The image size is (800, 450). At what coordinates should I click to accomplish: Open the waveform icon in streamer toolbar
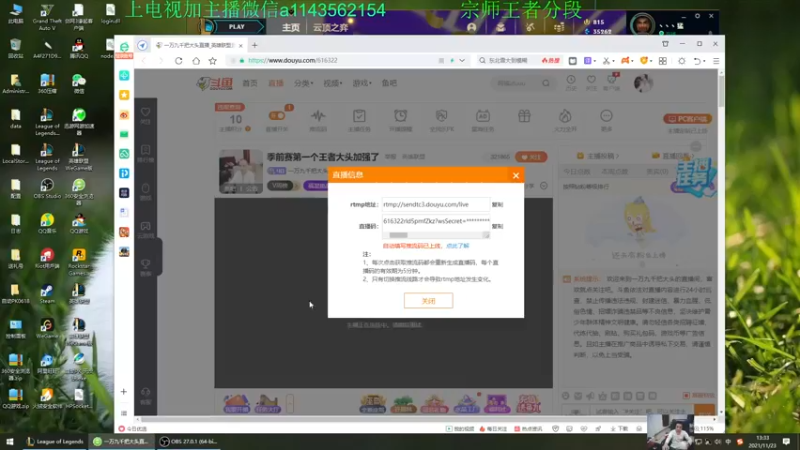tap(318, 116)
